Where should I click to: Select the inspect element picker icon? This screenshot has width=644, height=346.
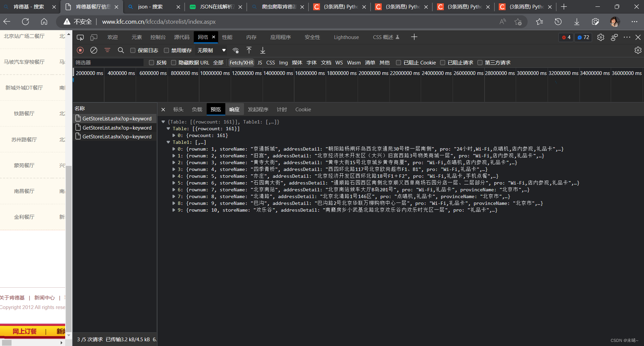coord(80,37)
